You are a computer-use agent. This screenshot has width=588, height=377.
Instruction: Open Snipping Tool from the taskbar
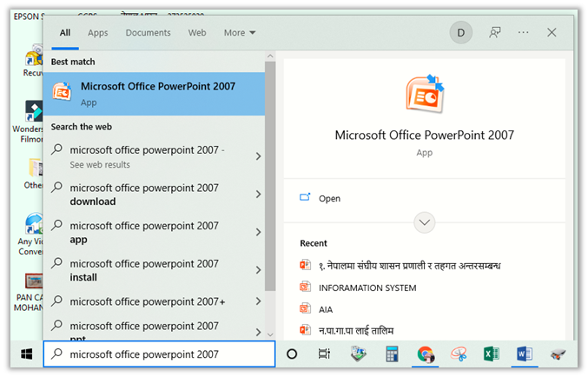click(x=459, y=354)
